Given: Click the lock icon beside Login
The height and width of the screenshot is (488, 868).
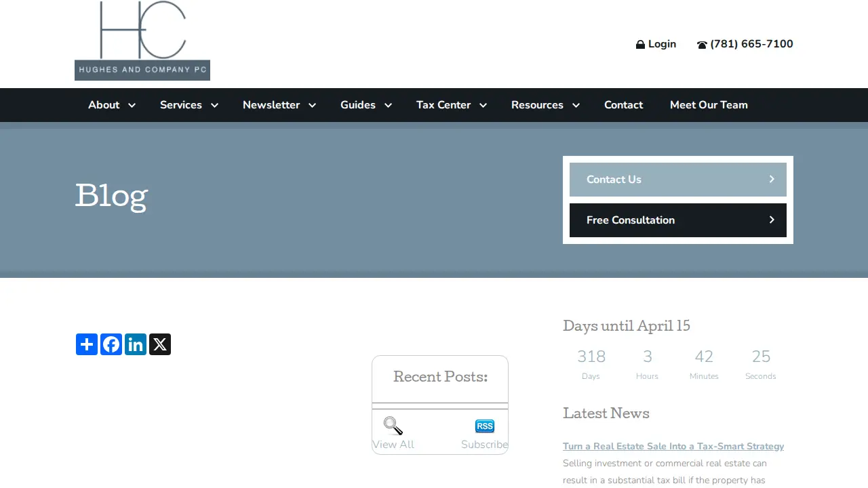Looking at the screenshot, I should tap(640, 45).
